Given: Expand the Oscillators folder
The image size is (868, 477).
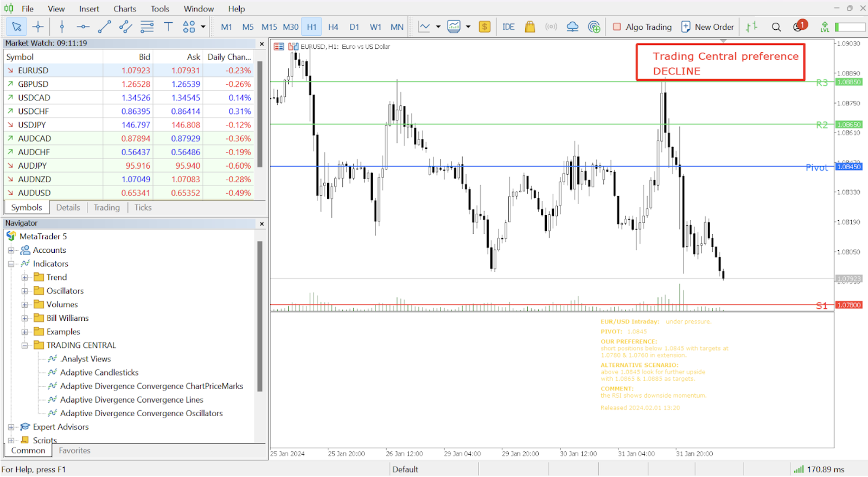Looking at the screenshot, I should click(x=24, y=291).
